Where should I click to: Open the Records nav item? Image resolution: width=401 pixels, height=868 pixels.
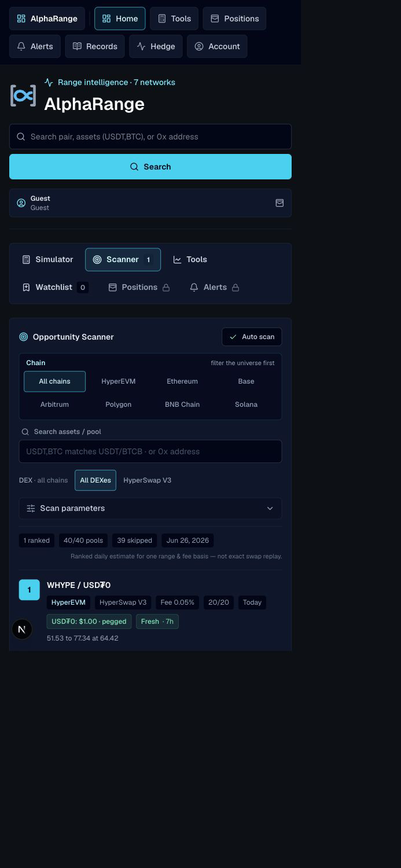pos(95,46)
